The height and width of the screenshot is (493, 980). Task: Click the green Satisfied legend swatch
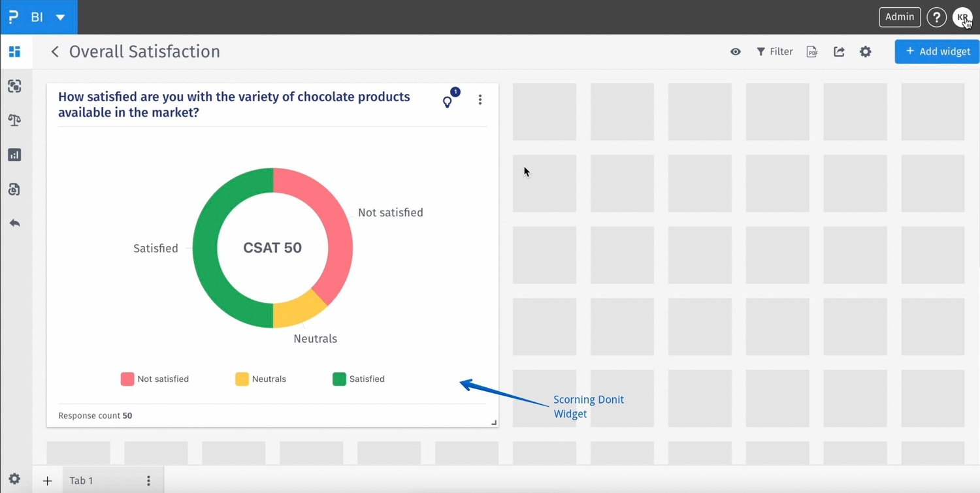coord(339,379)
